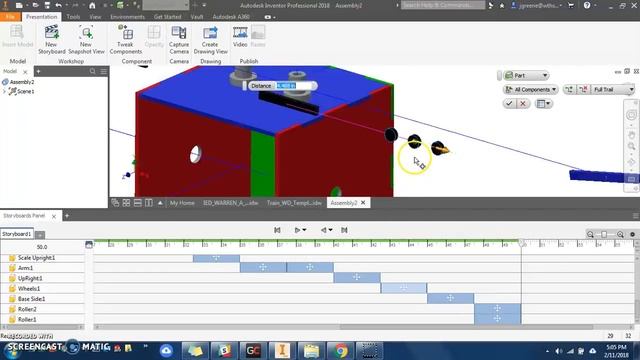Click the timeline horizontal scrollbar
The height and width of the screenshot is (360, 640).
[x=467, y=327]
